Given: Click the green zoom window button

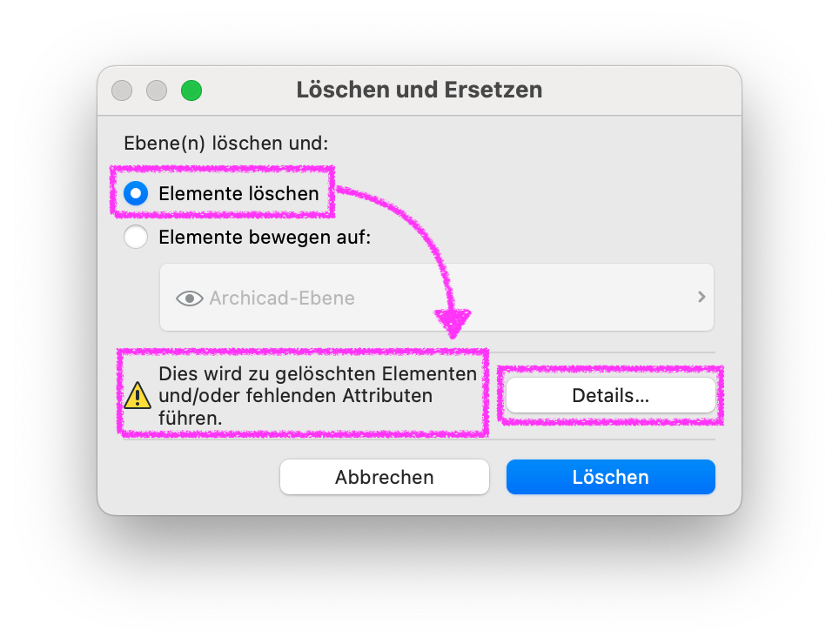Looking at the screenshot, I should coord(191,91).
